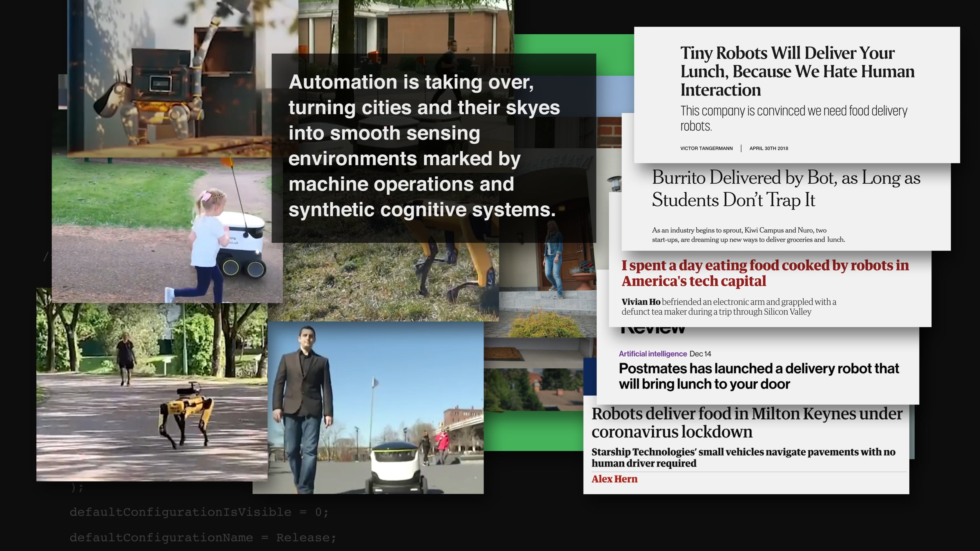Select the 'Artificial intelligence' category tag
This screenshot has height=551, width=980.
[653, 354]
